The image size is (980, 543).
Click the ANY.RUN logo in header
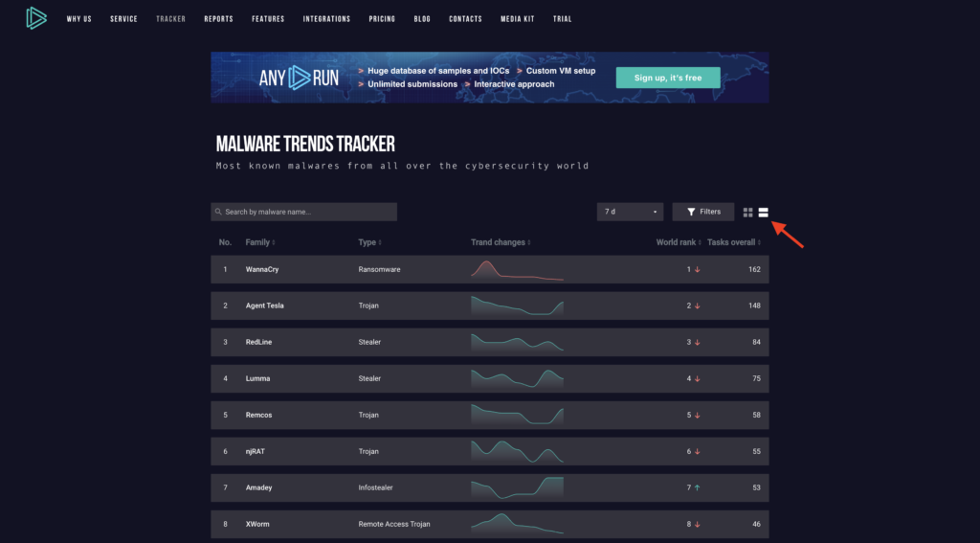click(35, 18)
